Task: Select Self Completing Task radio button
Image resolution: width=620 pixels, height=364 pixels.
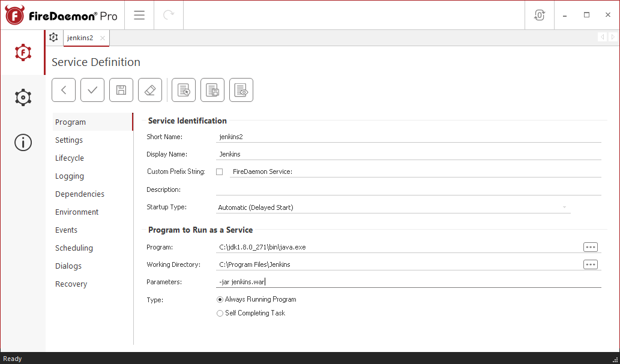Action: pyautogui.click(x=220, y=314)
